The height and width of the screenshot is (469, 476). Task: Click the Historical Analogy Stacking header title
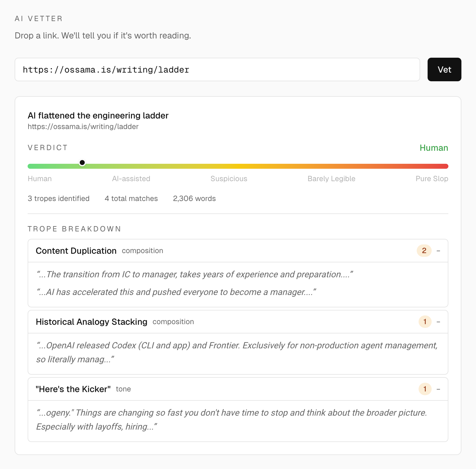92,322
